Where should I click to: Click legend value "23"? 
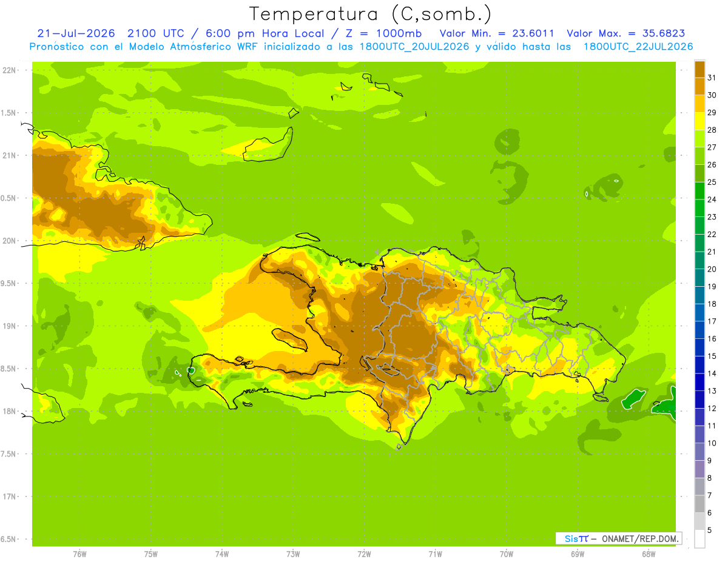click(x=712, y=217)
